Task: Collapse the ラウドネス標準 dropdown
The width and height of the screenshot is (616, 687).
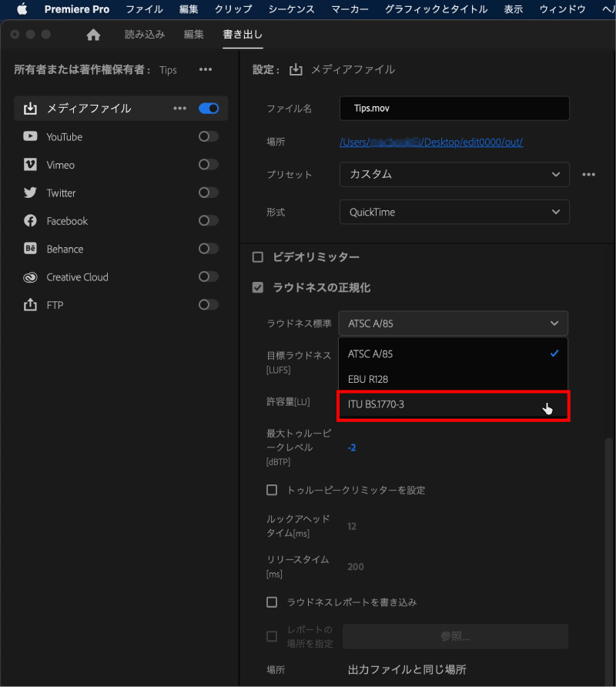Action: pos(453,323)
